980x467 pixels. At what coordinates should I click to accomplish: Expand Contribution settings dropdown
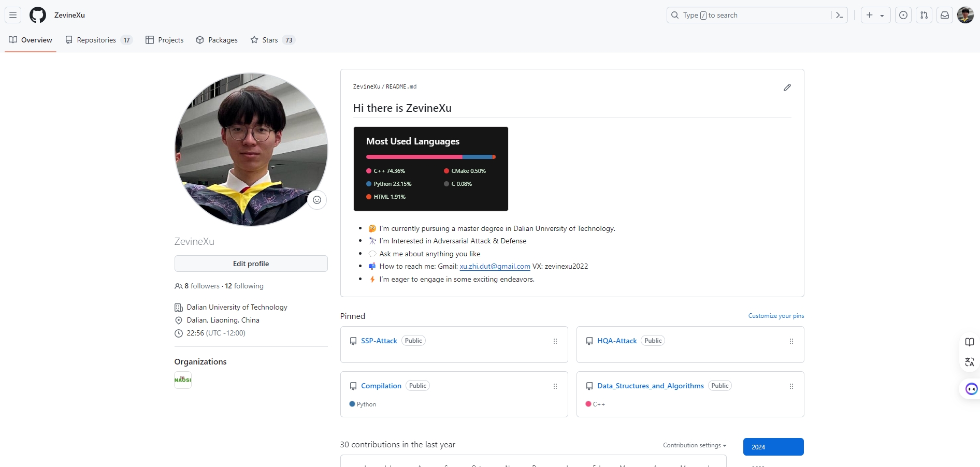[695, 445]
